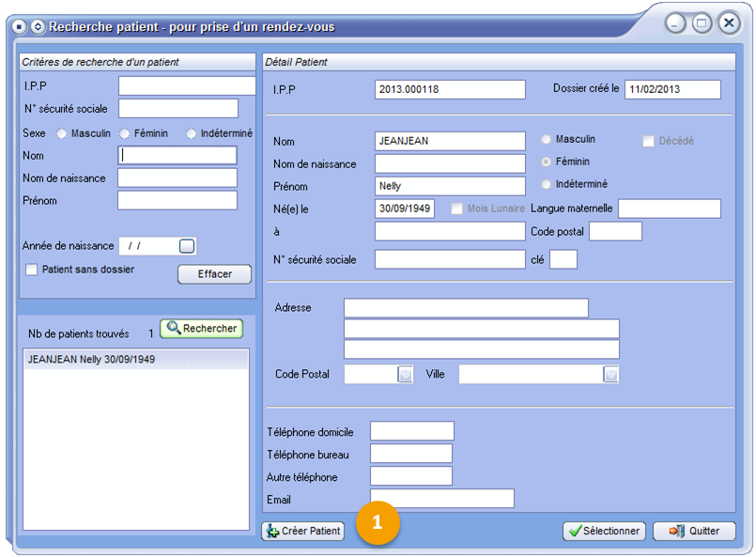Select Masculin in the search criteria
The image size is (756, 557).
pyautogui.click(x=62, y=133)
